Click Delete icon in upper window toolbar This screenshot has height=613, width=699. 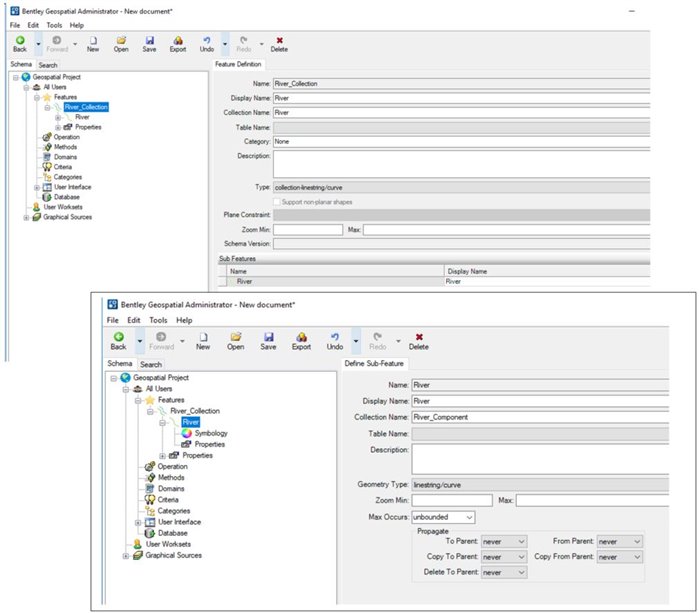tap(280, 41)
